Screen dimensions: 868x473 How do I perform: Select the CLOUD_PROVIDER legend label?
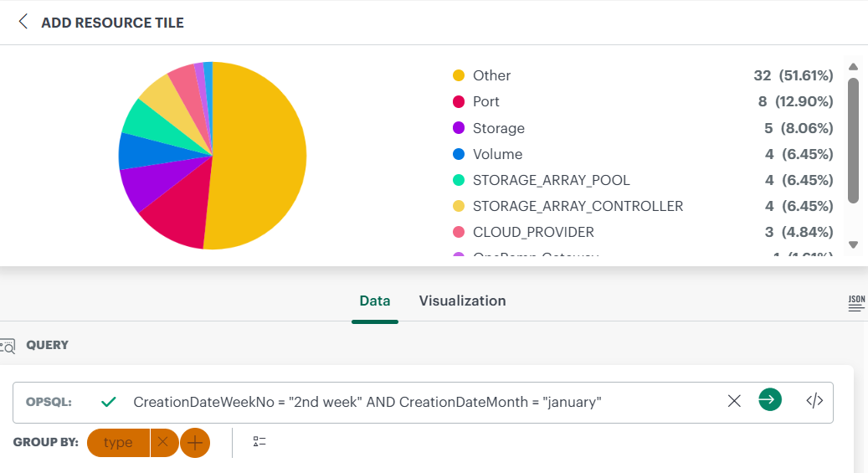pyautogui.click(x=533, y=232)
